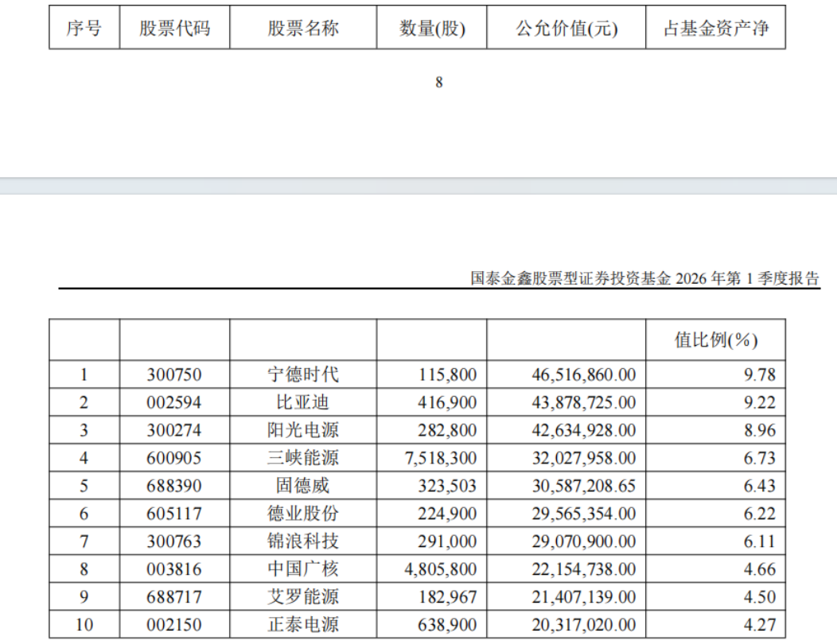This screenshot has width=837, height=644.
Task: Click quantity 291,000
Action: point(447,541)
